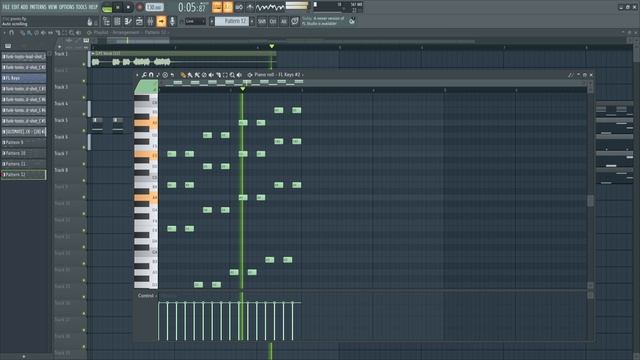Click the piano roll target channel icon
This screenshot has height=360, width=640.
(250, 75)
